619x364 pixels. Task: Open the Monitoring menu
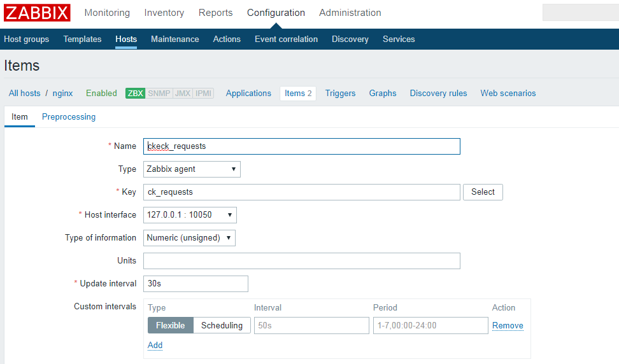point(107,13)
